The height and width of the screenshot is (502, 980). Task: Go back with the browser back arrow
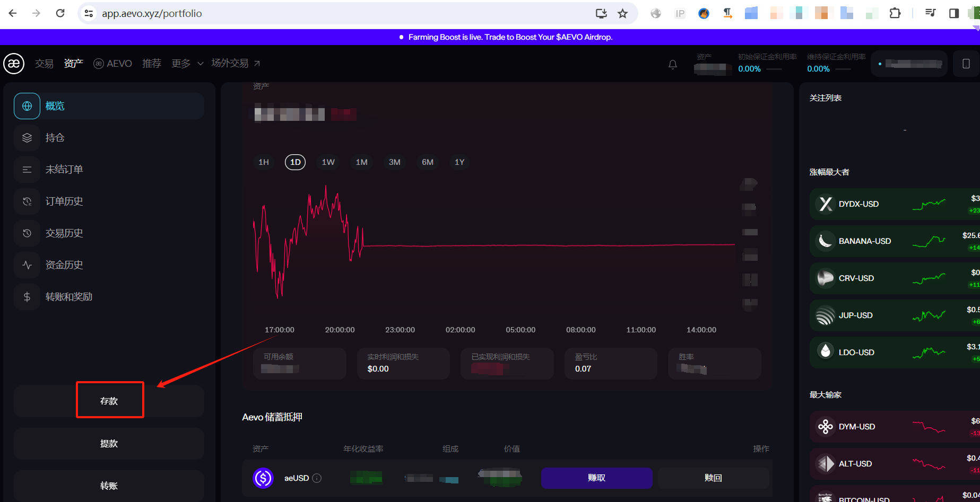(x=13, y=13)
